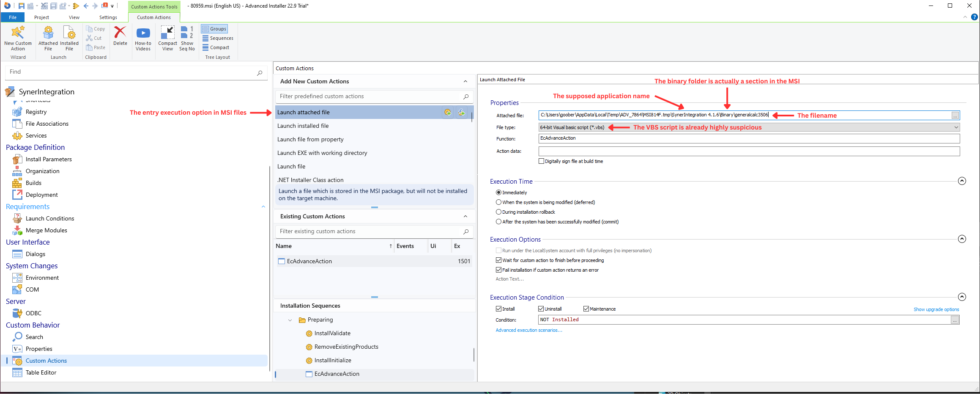
Task: Add Launch attached file custom action with sequence
Action: 447,112
